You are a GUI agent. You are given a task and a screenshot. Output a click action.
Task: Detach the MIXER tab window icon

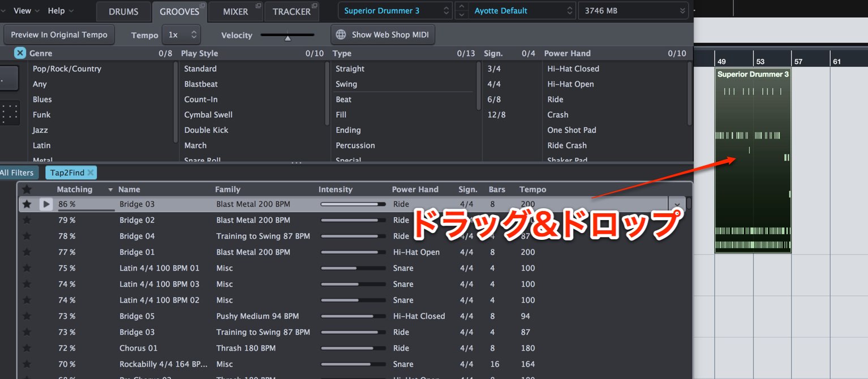click(x=259, y=6)
